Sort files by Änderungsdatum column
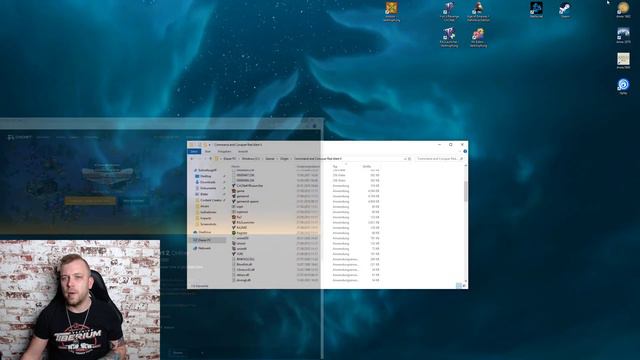Viewport: 640px width, 360px height. click(x=308, y=166)
